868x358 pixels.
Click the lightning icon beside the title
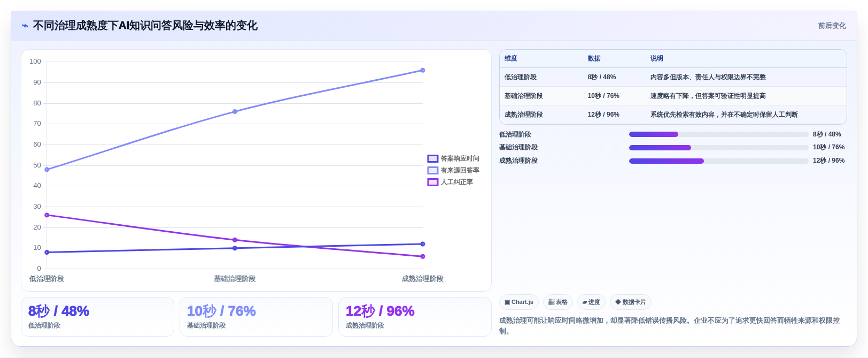click(25, 26)
